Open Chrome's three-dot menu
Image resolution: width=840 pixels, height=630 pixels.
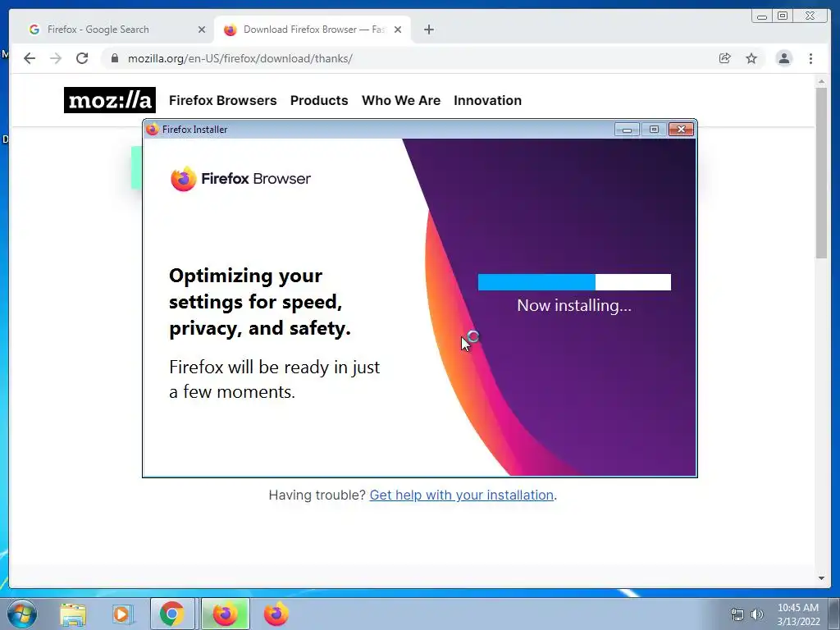811,58
